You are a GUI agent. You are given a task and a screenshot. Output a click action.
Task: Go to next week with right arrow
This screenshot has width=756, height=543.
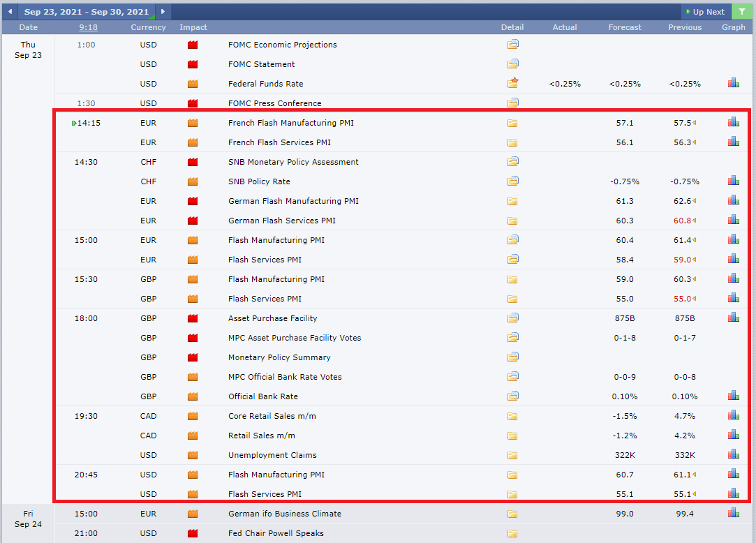click(163, 12)
